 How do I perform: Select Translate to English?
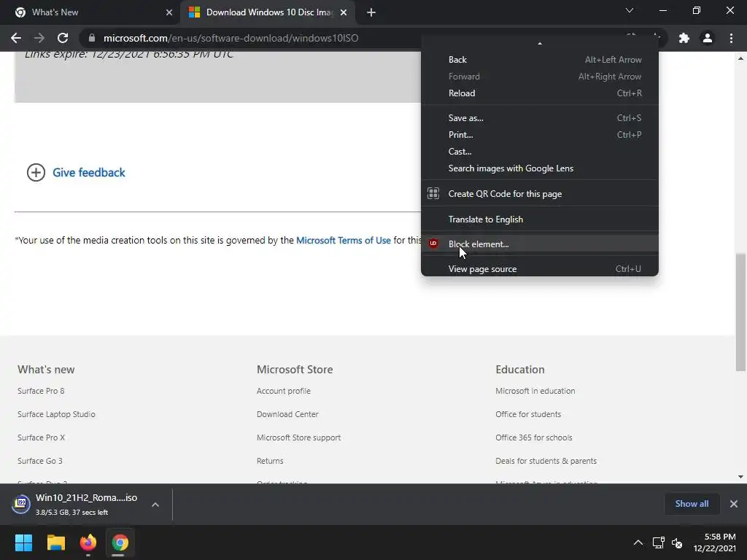coord(540,219)
